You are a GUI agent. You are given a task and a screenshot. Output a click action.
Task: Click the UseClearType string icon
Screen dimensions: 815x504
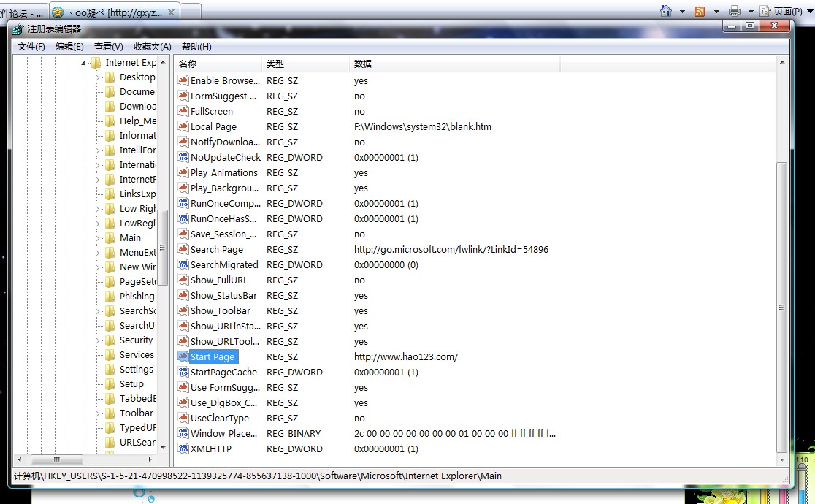[183, 419]
